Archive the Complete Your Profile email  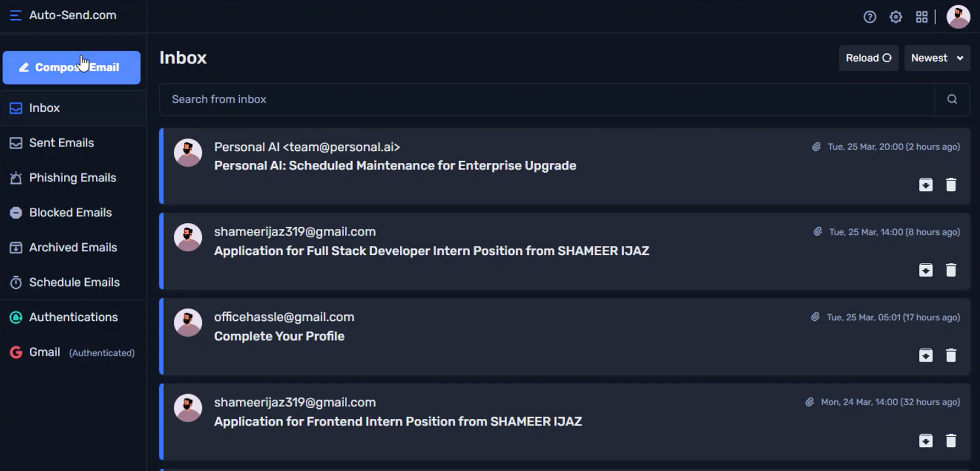pos(926,355)
